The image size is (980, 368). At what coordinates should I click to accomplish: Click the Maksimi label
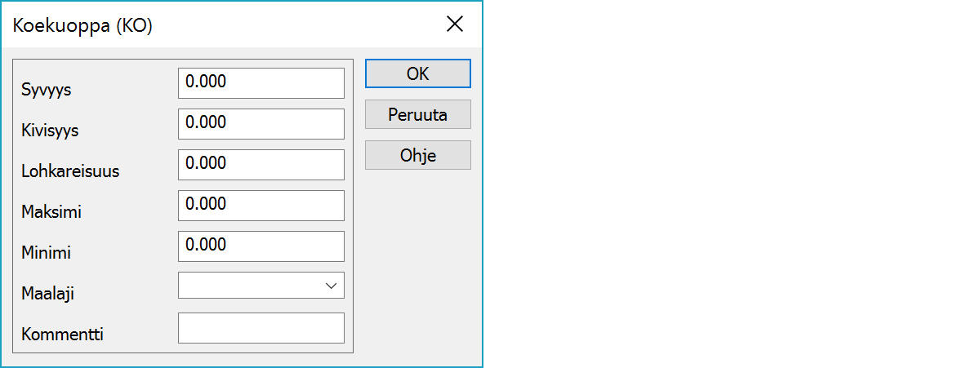(x=51, y=212)
